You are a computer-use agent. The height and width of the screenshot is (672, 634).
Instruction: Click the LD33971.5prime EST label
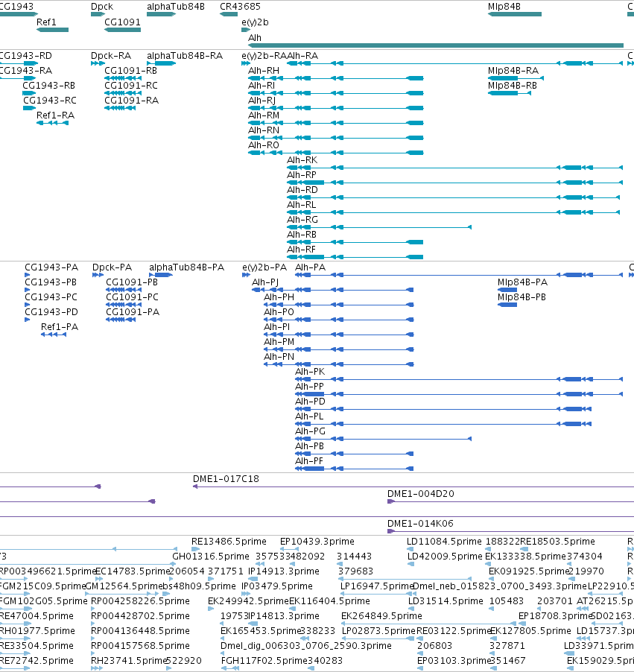tap(599, 646)
